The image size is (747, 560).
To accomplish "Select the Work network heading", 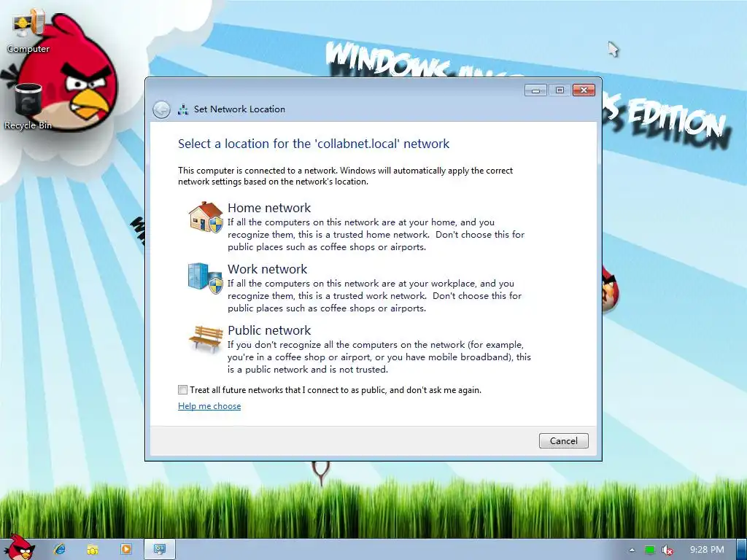I will 267,269.
